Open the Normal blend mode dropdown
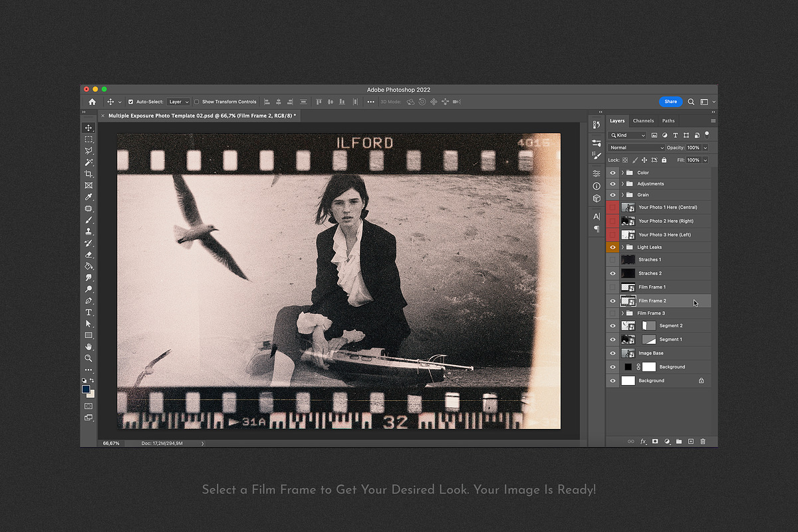 [636, 148]
